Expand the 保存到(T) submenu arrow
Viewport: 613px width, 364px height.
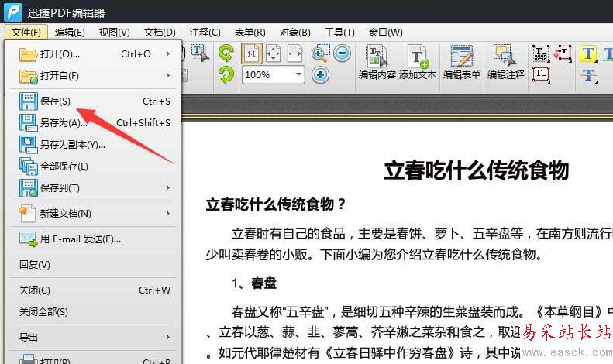click(167, 188)
